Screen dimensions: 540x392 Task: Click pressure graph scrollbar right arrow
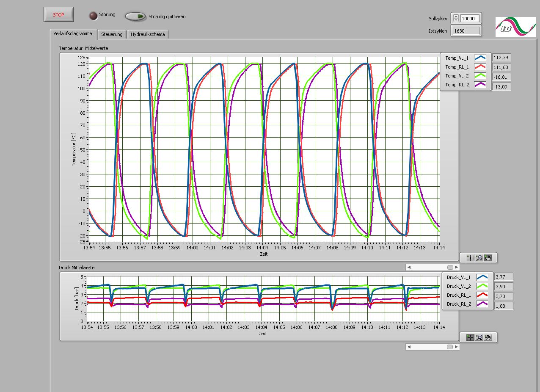tap(457, 347)
